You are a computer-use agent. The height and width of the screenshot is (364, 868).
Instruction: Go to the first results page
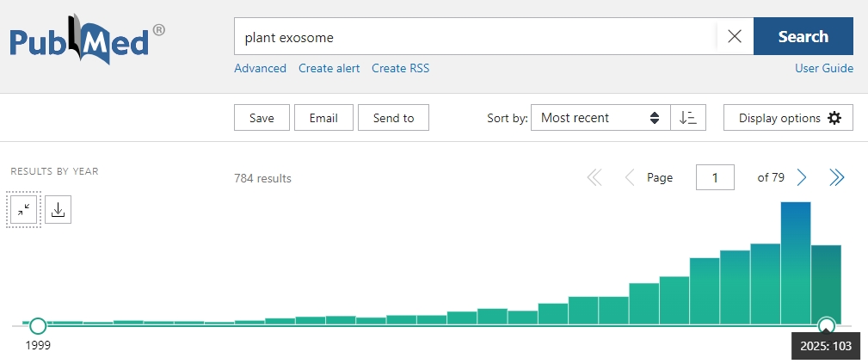pyautogui.click(x=594, y=178)
